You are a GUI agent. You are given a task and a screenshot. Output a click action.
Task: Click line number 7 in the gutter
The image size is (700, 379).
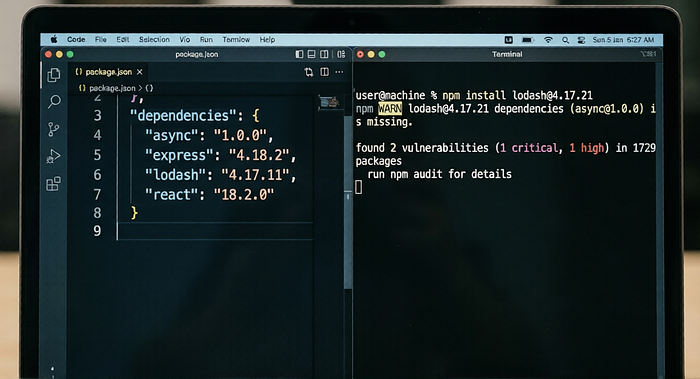pos(97,194)
